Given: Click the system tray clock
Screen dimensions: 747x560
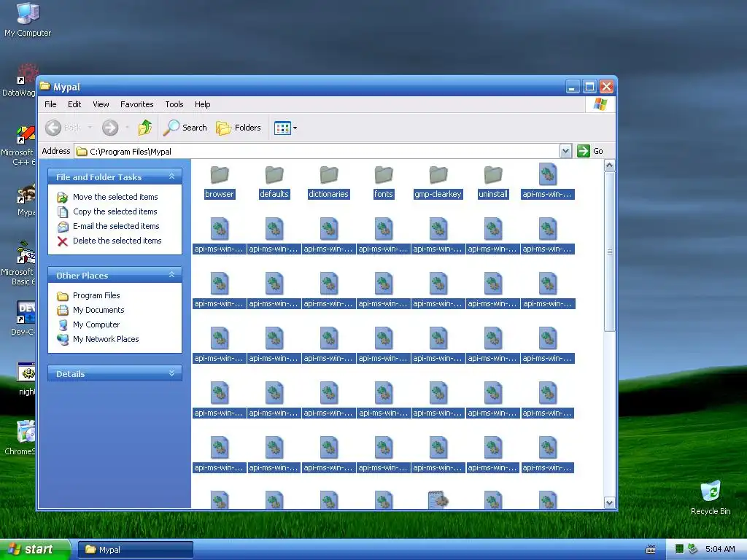Looking at the screenshot, I should [720, 549].
